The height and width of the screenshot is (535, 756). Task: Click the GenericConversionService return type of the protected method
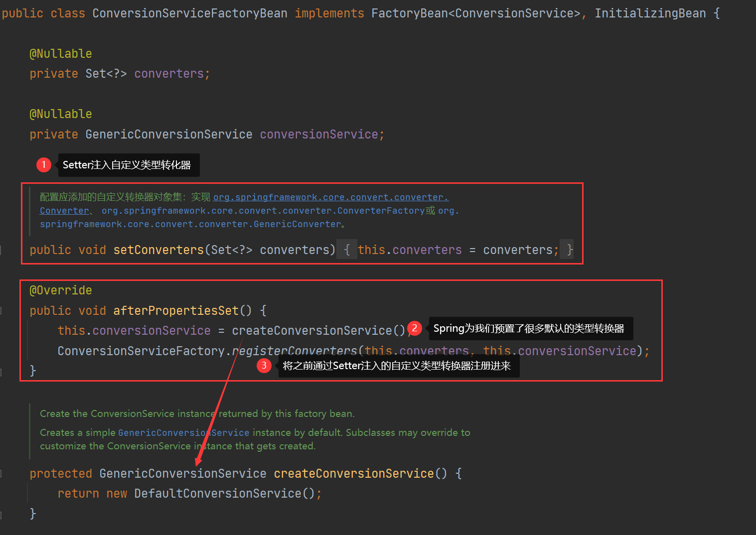183,474
